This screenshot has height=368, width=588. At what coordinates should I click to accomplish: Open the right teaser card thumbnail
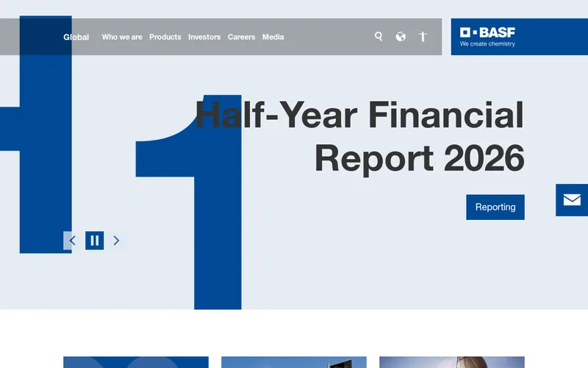[x=452, y=362]
